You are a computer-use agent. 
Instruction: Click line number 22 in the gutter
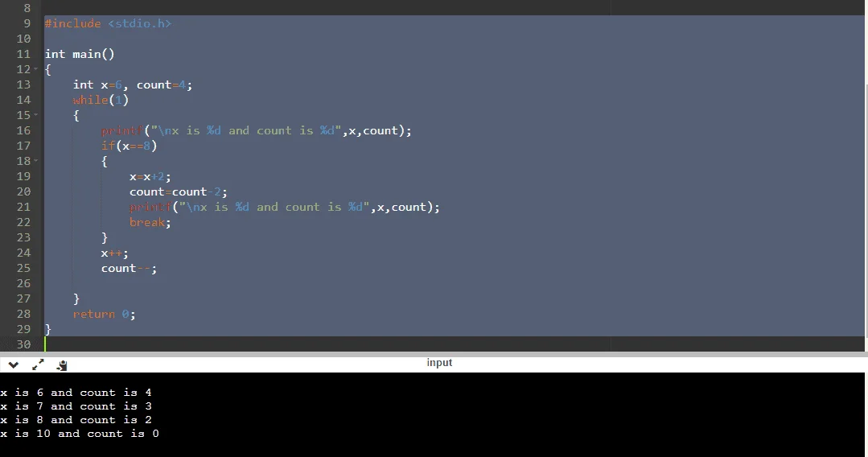tap(23, 222)
